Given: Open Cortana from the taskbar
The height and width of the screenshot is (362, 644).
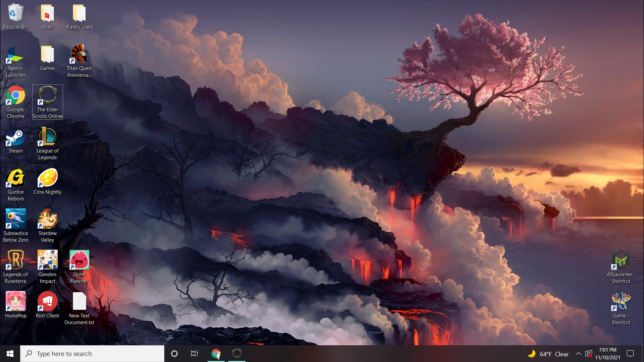Looking at the screenshot, I should point(174,354).
